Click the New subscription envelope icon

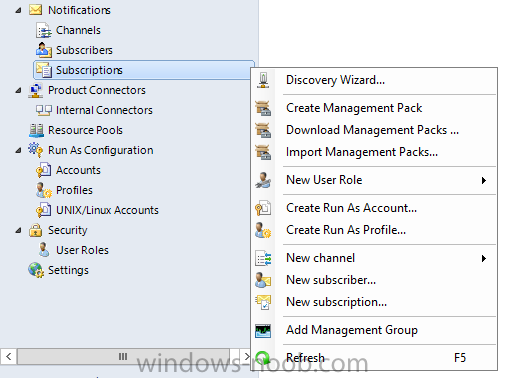[263, 302]
